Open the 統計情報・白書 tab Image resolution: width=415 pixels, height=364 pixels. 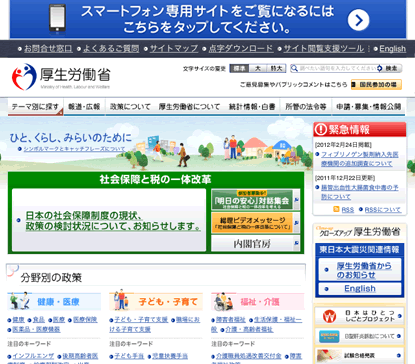(x=252, y=107)
